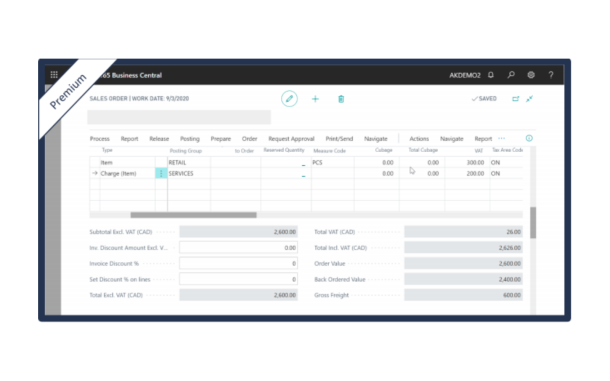The image size is (610, 381).
Task: Expand the Print/Send menu
Action: tap(339, 139)
